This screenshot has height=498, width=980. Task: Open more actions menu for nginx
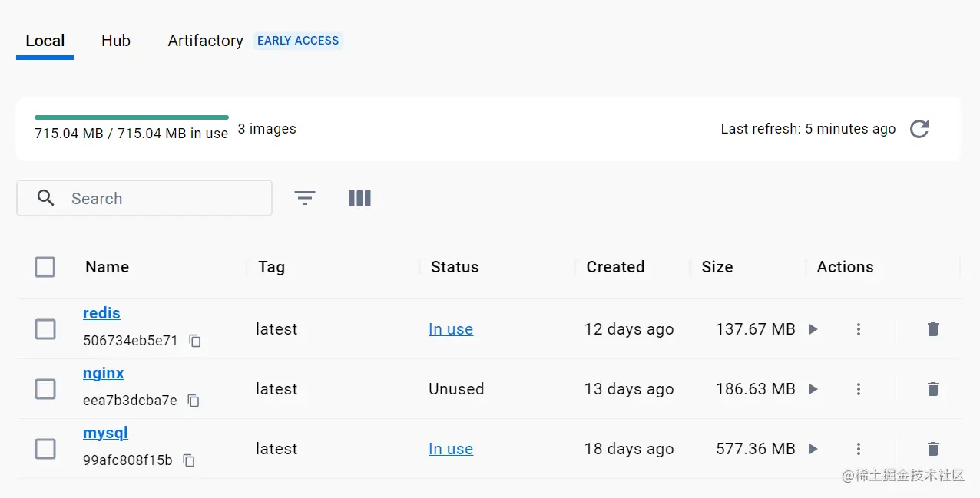pos(859,389)
